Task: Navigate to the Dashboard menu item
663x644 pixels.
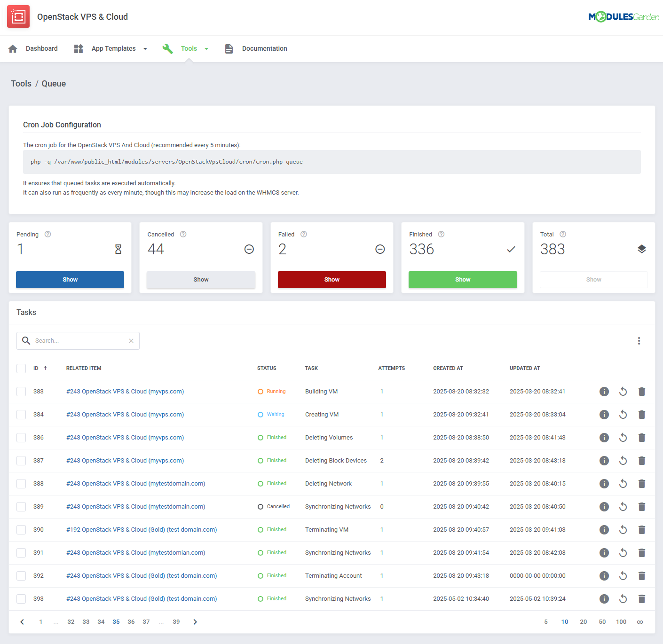Action: coord(41,48)
